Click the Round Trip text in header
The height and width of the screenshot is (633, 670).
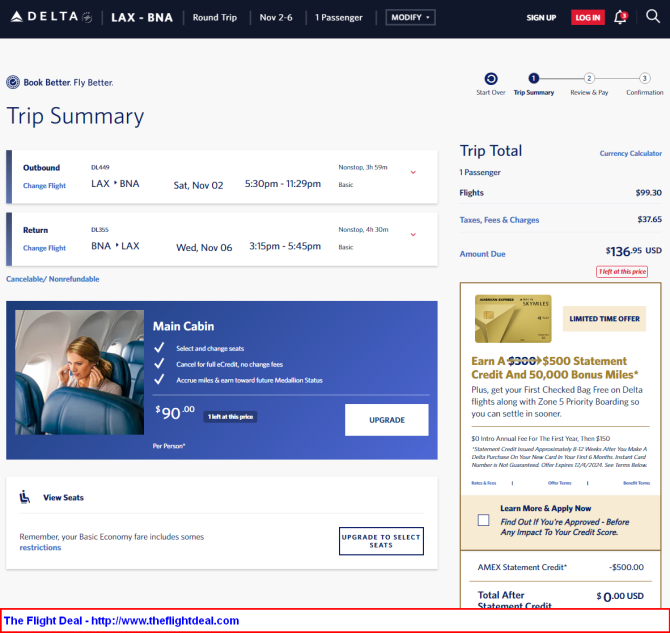pyautogui.click(x=215, y=18)
